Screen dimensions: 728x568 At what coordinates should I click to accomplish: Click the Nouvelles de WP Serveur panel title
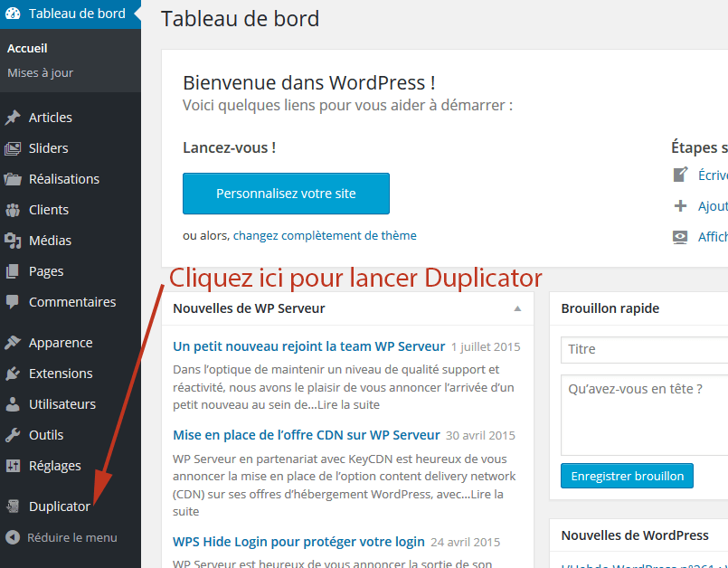click(x=249, y=308)
